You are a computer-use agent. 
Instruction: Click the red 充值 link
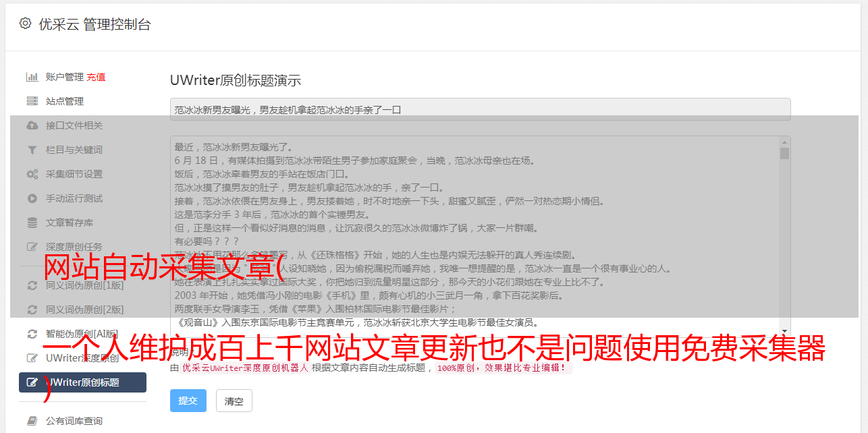(96, 77)
